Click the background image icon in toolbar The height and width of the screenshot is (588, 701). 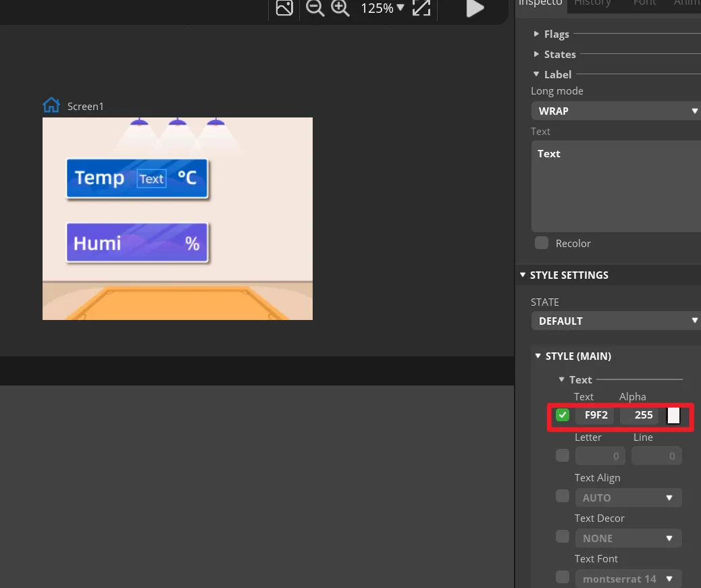[284, 8]
